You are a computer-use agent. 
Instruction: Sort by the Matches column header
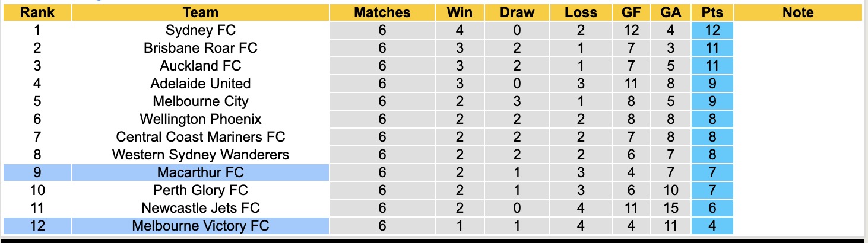click(382, 12)
